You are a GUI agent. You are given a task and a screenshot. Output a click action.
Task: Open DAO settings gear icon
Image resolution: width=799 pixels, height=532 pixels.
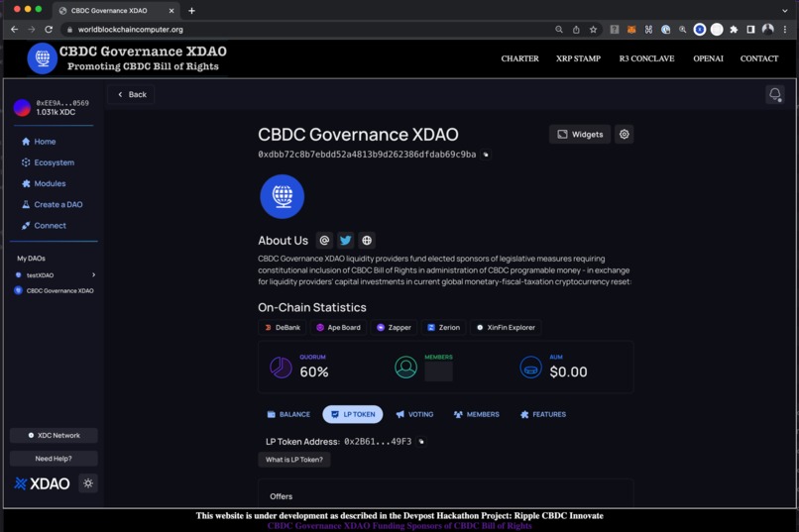coord(624,135)
